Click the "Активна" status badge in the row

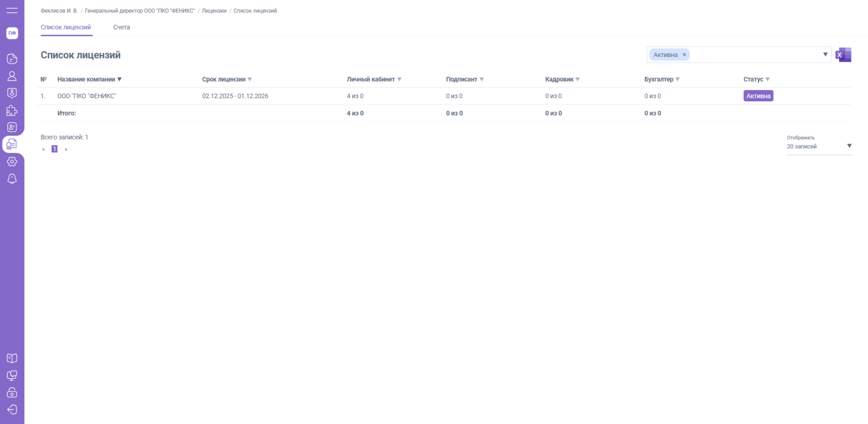[758, 96]
